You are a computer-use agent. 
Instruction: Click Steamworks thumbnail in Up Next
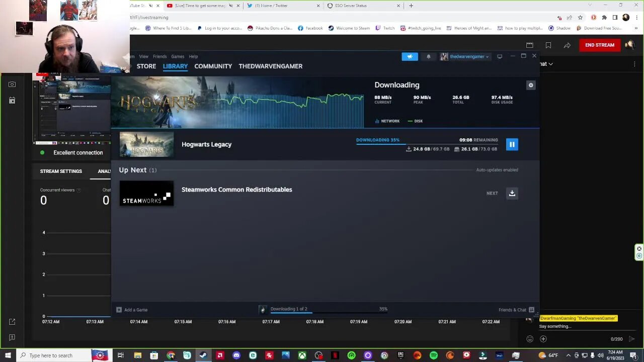[146, 193]
